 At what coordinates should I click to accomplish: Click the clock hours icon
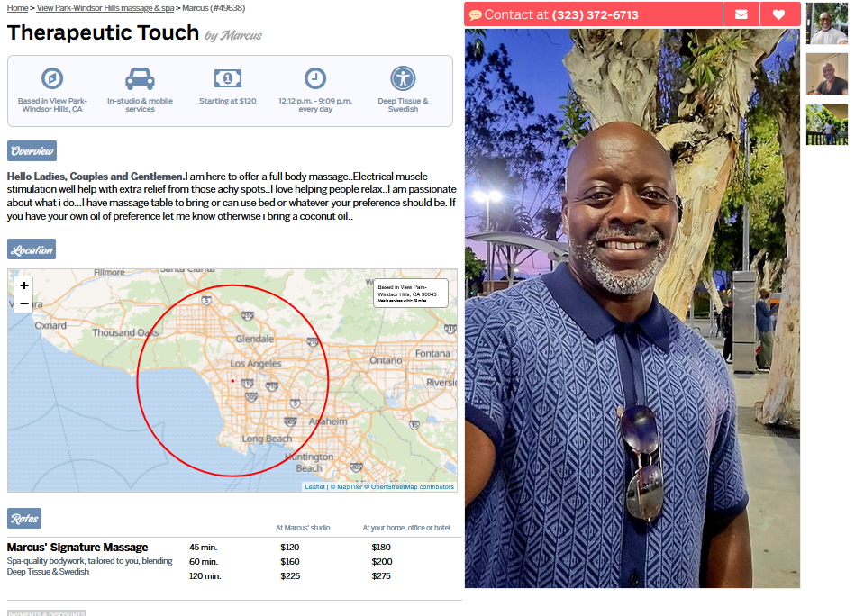point(315,78)
